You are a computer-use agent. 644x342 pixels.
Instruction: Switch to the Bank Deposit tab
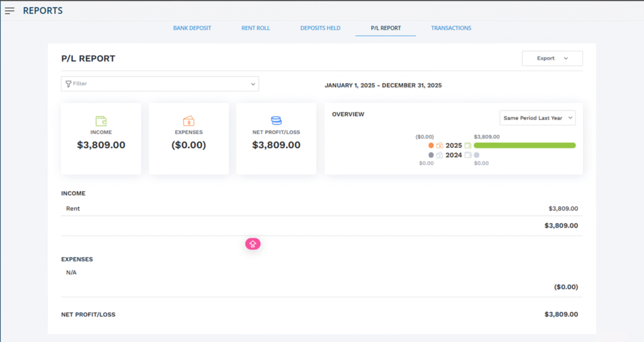coord(192,28)
